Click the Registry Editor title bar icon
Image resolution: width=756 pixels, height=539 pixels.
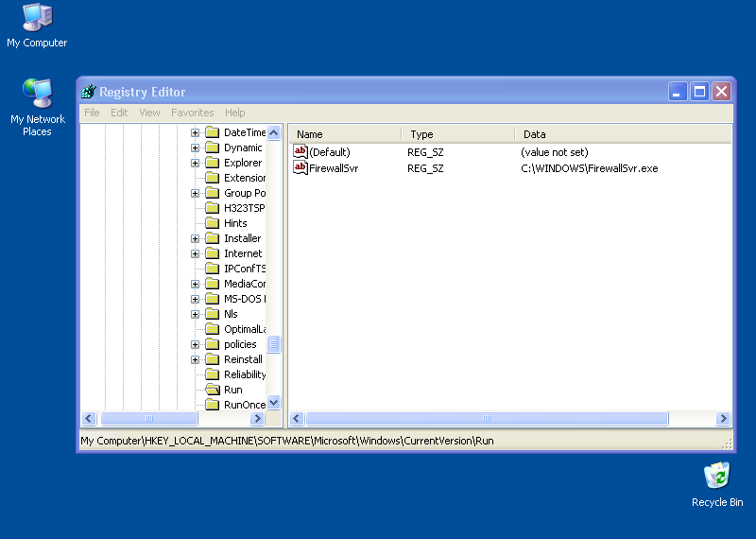[x=89, y=92]
